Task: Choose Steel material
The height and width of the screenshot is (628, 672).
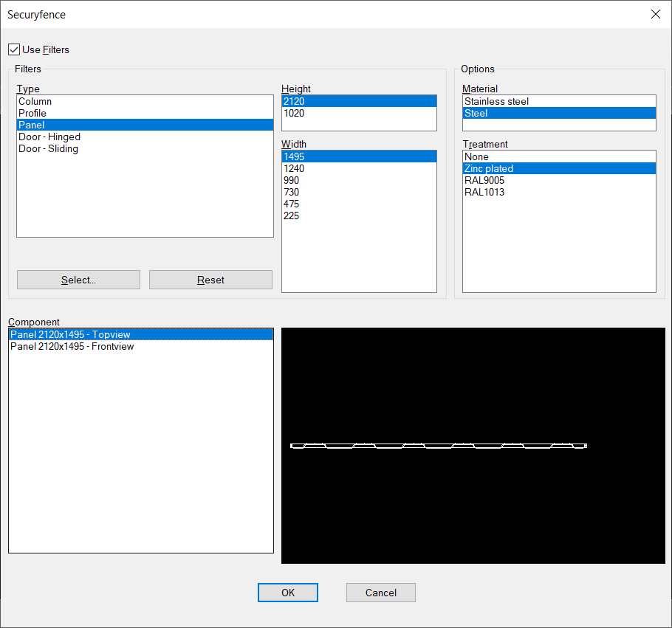Action: [x=559, y=113]
